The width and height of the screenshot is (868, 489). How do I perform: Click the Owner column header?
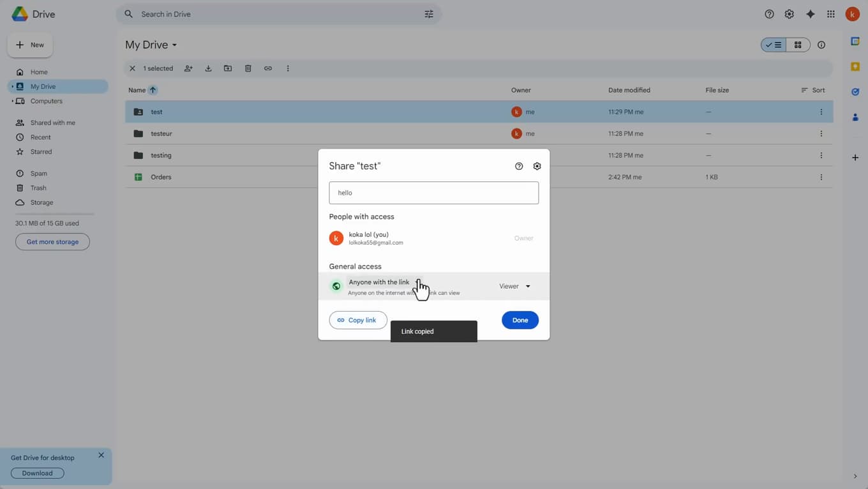point(521,90)
